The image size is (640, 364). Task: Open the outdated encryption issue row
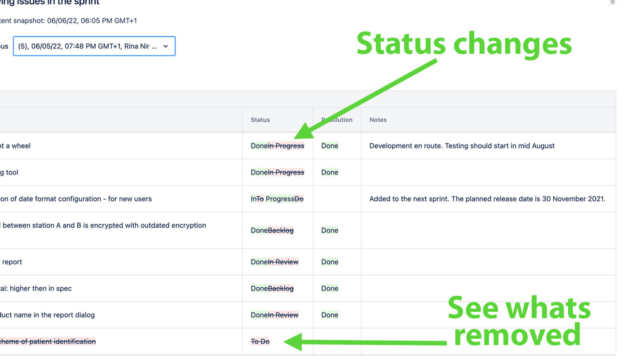click(104, 225)
